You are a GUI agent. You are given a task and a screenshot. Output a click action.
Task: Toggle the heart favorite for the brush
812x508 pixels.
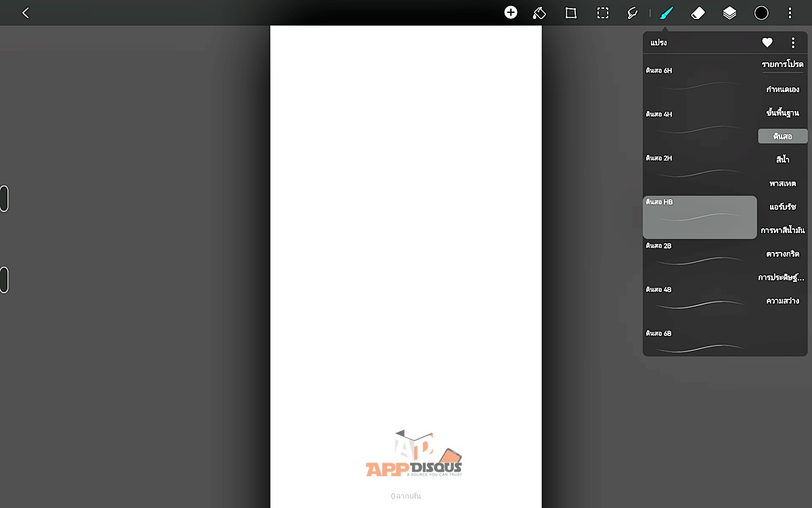[767, 43]
